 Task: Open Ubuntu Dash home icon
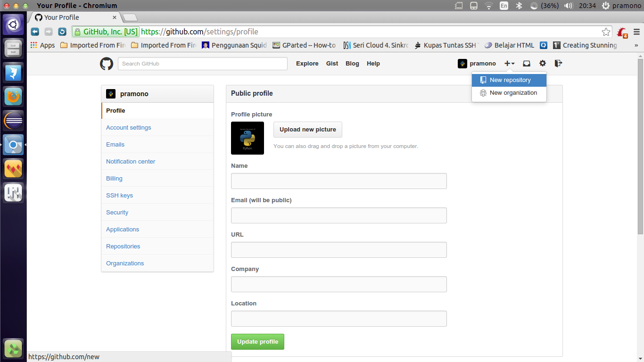(x=13, y=24)
